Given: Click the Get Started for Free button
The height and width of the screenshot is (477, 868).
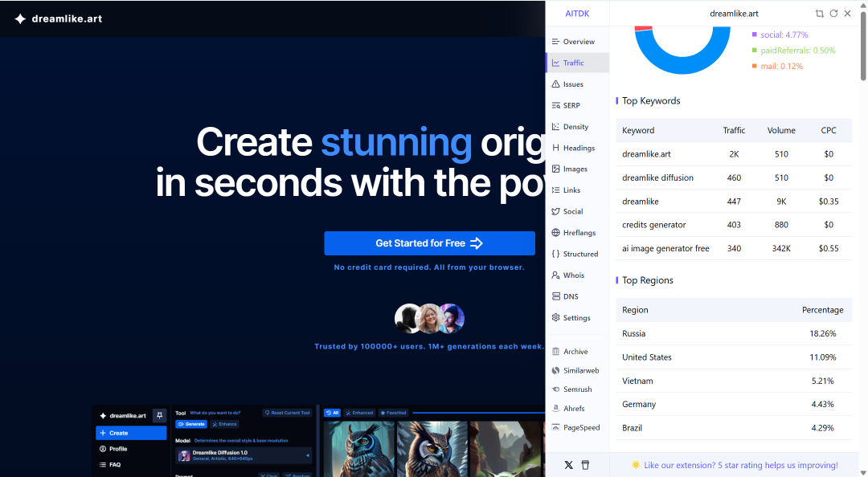Looking at the screenshot, I should [x=429, y=243].
